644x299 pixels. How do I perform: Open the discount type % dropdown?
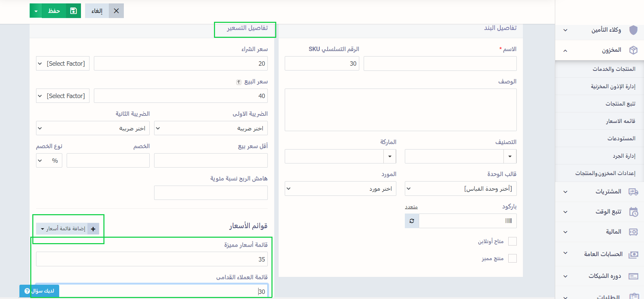(49, 161)
